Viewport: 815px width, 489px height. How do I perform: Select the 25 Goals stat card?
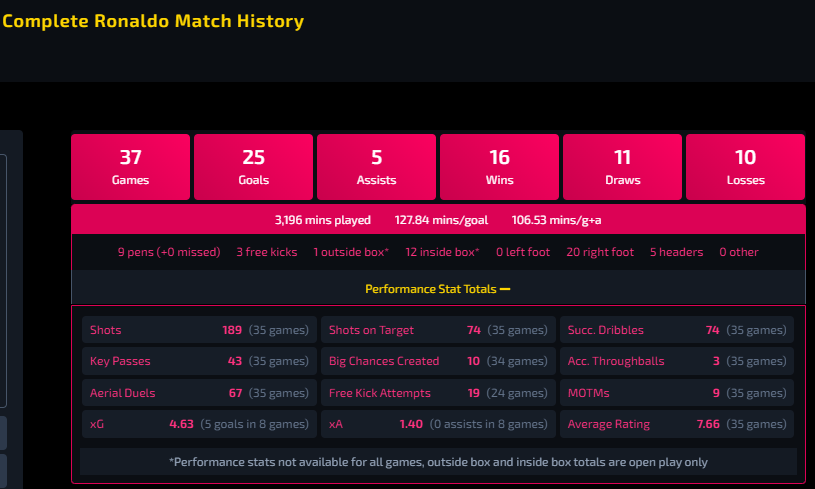click(253, 167)
